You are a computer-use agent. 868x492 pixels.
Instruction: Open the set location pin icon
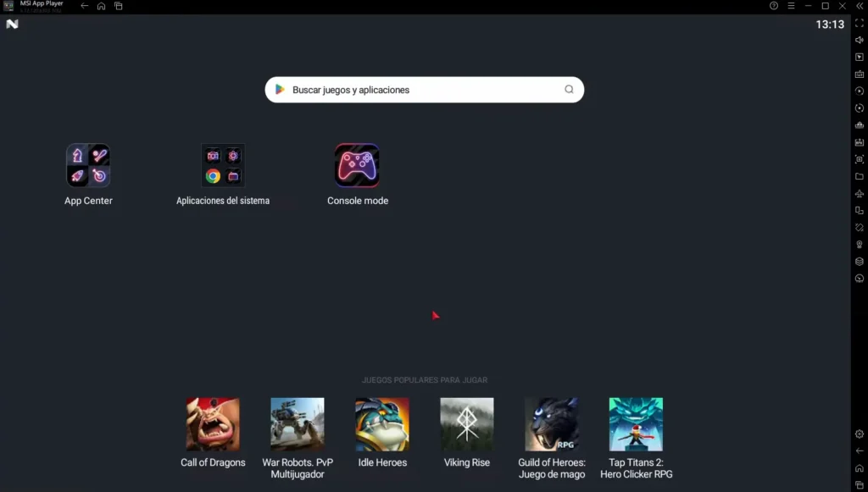pyautogui.click(x=860, y=245)
